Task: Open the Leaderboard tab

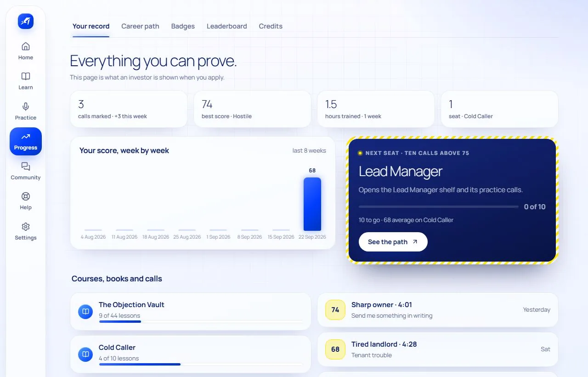Action: coord(227,26)
